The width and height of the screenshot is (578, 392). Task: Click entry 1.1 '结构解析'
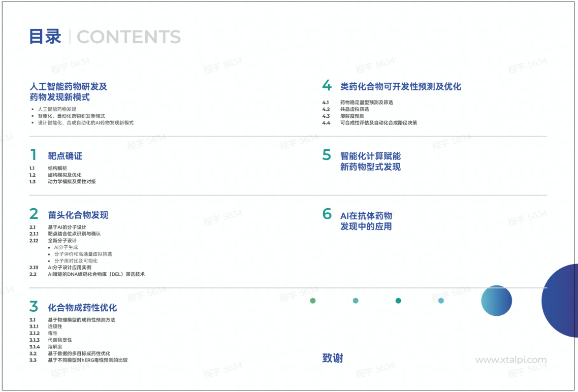(x=57, y=168)
